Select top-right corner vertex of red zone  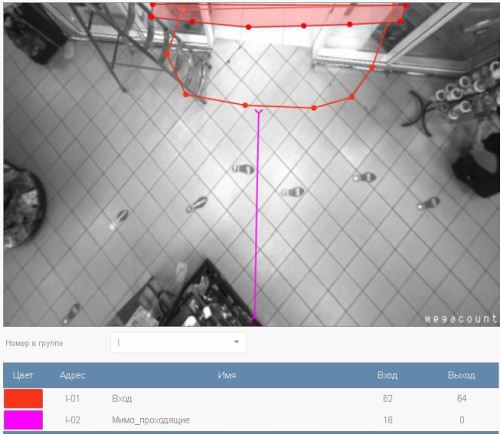(405, 5)
